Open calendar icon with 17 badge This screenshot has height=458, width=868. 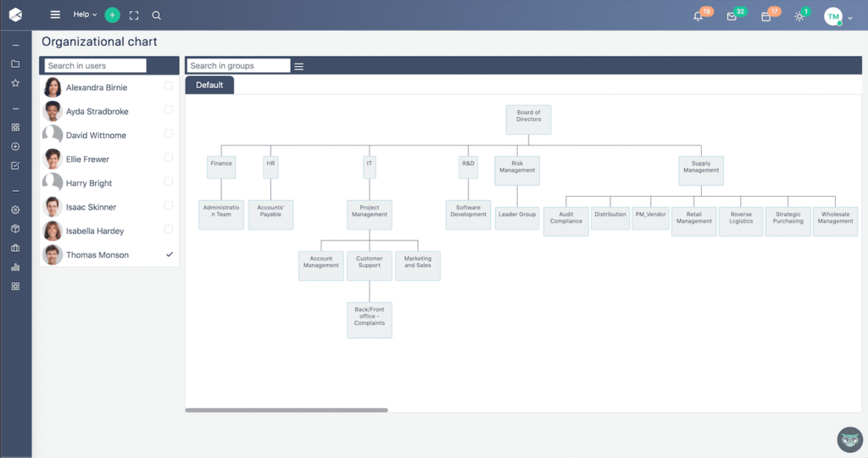(x=766, y=17)
